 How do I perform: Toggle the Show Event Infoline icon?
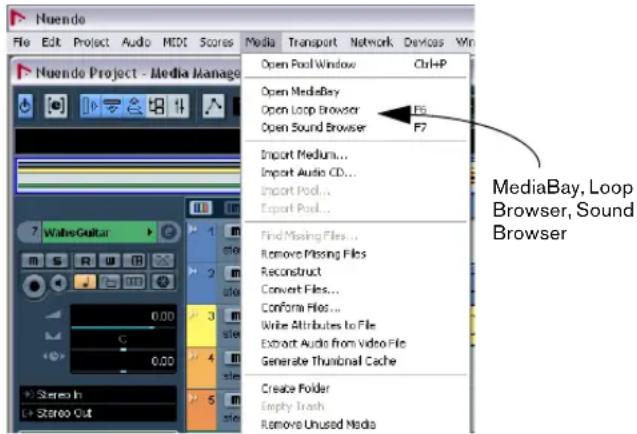(111, 106)
